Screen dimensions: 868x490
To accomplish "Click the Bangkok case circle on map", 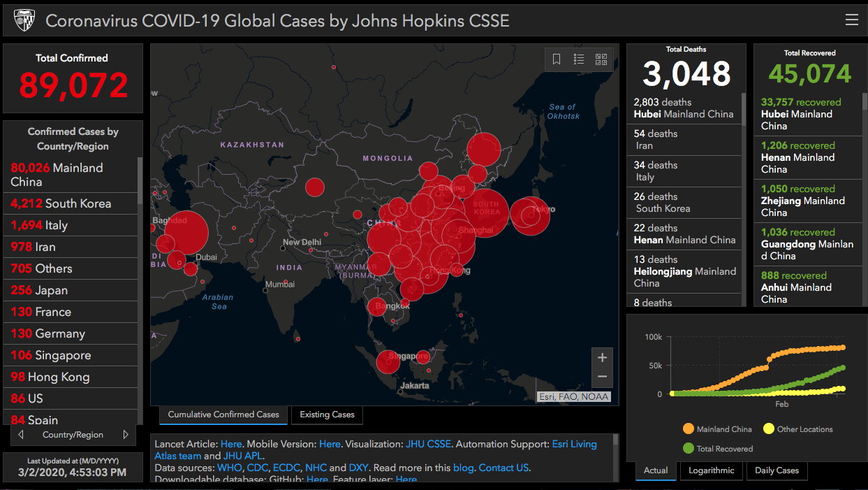I will [x=378, y=306].
